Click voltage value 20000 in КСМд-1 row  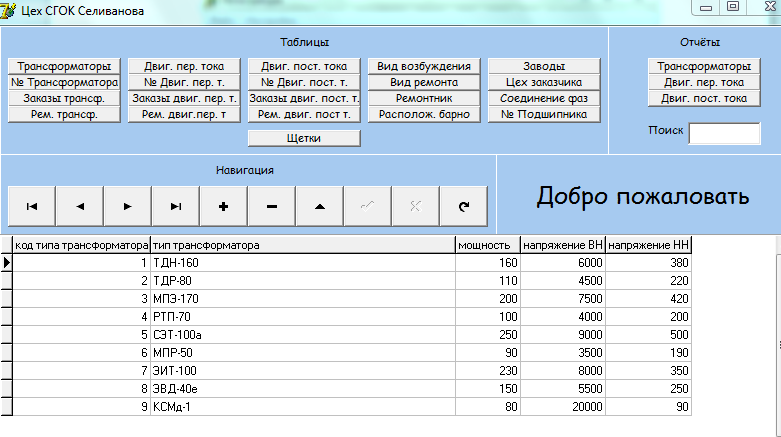pyautogui.click(x=563, y=406)
